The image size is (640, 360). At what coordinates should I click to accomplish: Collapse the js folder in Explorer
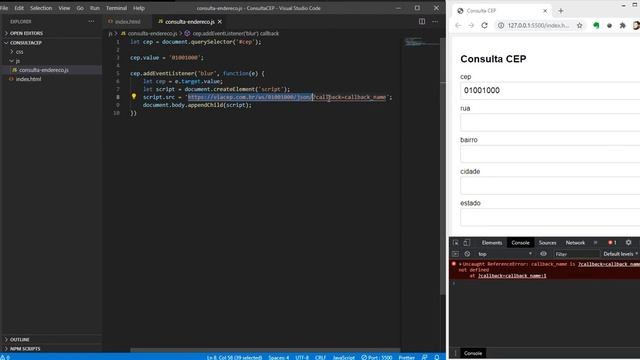coord(17,61)
